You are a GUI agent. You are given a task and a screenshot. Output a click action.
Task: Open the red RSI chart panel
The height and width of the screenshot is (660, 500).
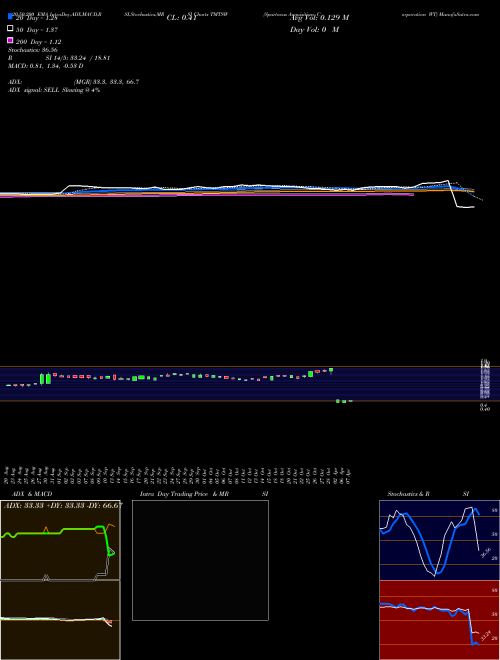click(x=439, y=620)
